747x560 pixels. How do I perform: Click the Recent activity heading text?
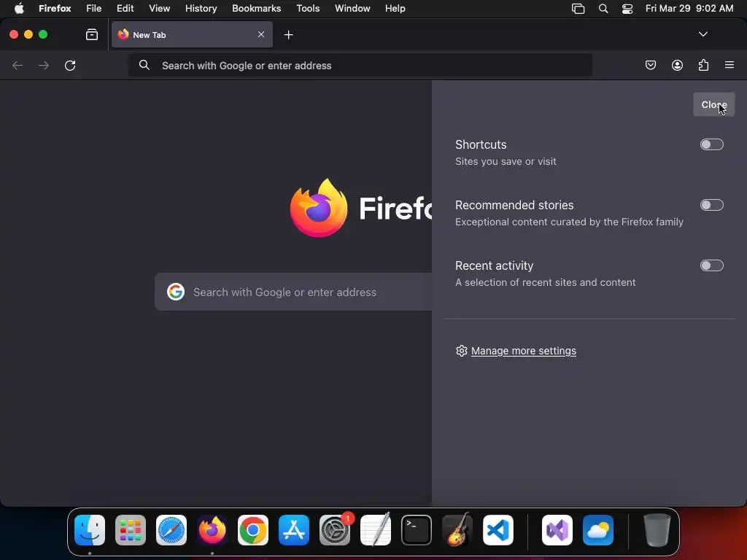pos(494,265)
